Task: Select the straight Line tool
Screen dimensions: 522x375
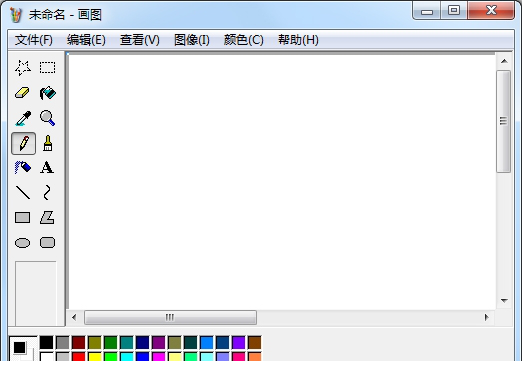Action: tap(23, 193)
